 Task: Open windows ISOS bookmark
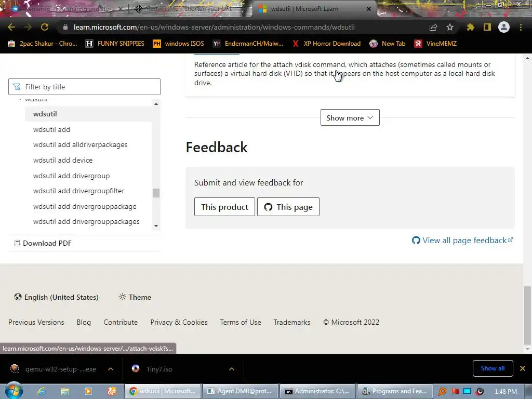179,44
